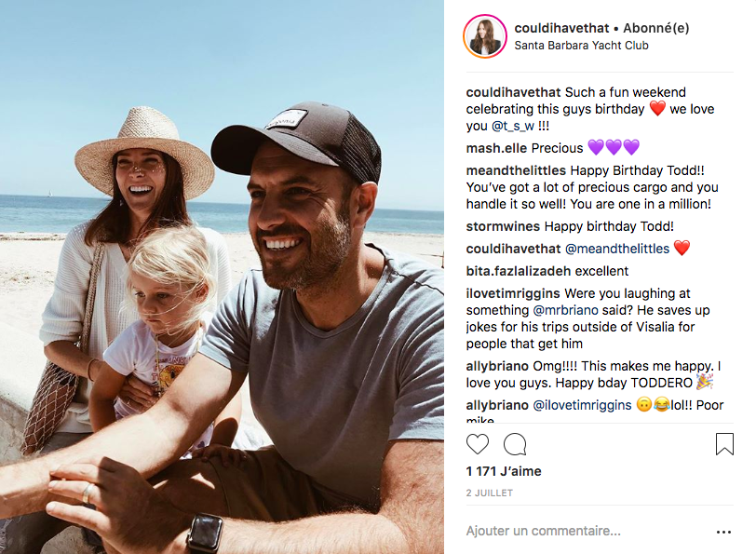Open the Santa Barbara Yacht Club location
Screen dimensions: 756x554
pyautogui.click(x=582, y=45)
